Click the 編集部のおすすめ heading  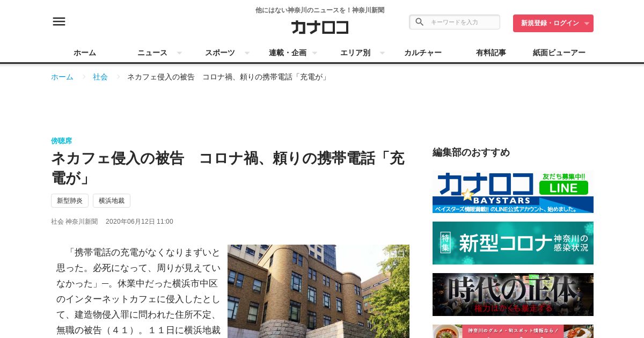(471, 152)
